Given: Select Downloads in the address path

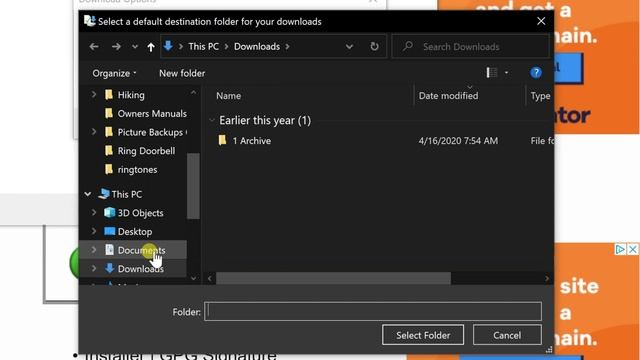Looking at the screenshot, I should coord(257,47).
